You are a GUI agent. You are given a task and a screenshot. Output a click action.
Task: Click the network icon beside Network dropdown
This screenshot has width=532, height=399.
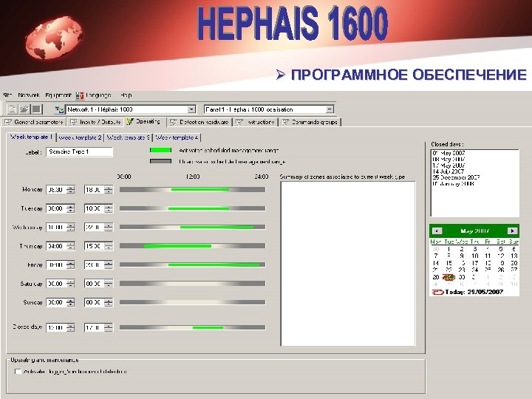(x=59, y=109)
